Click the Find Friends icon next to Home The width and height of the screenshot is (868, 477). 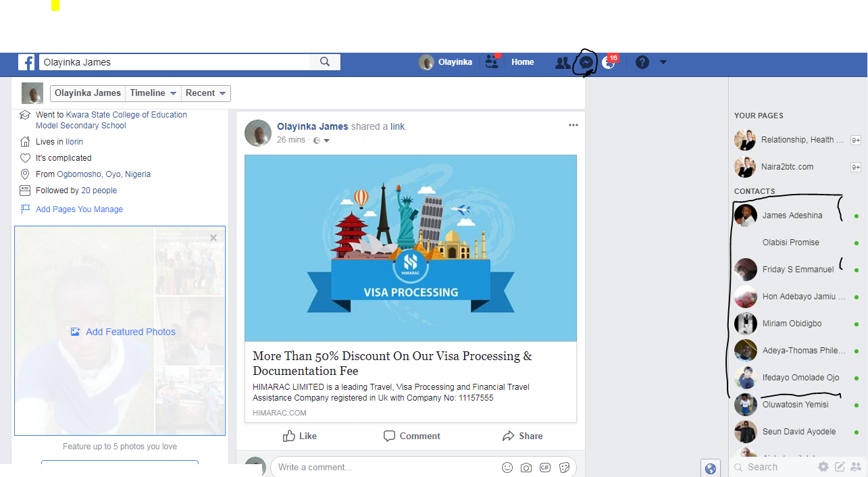pyautogui.click(x=492, y=62)
